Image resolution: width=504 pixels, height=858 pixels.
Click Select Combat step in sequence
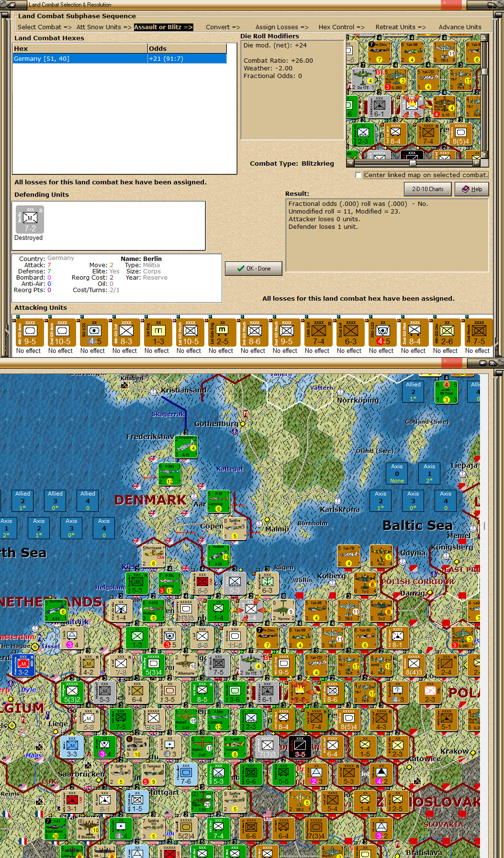coord(45,27)
